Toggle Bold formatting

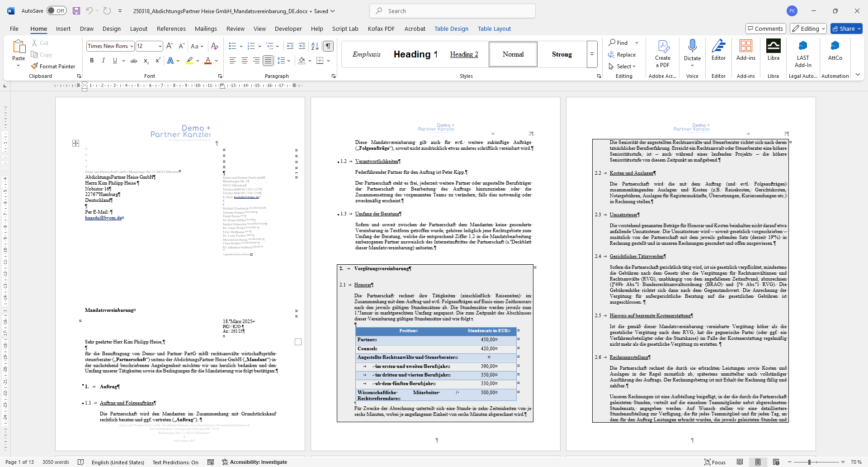(92, 61)
